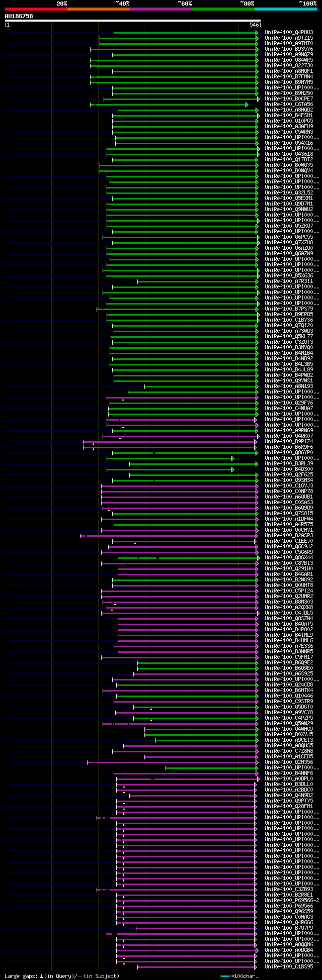This screenshot has width=322, height=980.
Task: Click the purple alignment bar for C1GVJ3
Action: pyautogui.click(x=180, y=486)
